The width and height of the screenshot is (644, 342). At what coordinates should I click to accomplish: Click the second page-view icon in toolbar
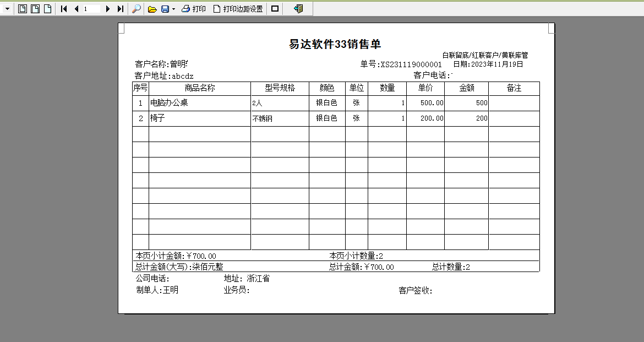[x=35, y=9]
